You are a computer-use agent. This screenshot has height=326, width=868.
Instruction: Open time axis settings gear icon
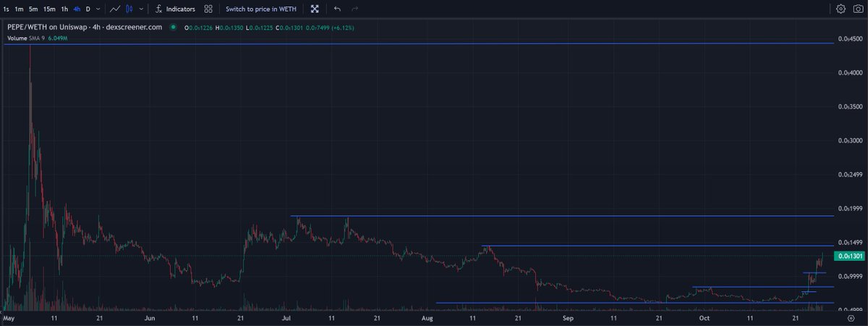pyautogui.click(x=851, y=317)
